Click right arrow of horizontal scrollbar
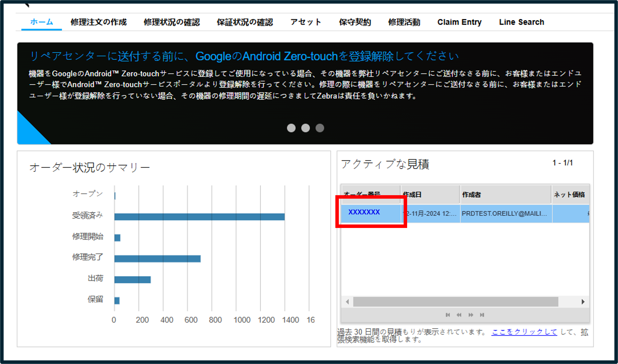The image size is (618, 364). pos(583,302)
